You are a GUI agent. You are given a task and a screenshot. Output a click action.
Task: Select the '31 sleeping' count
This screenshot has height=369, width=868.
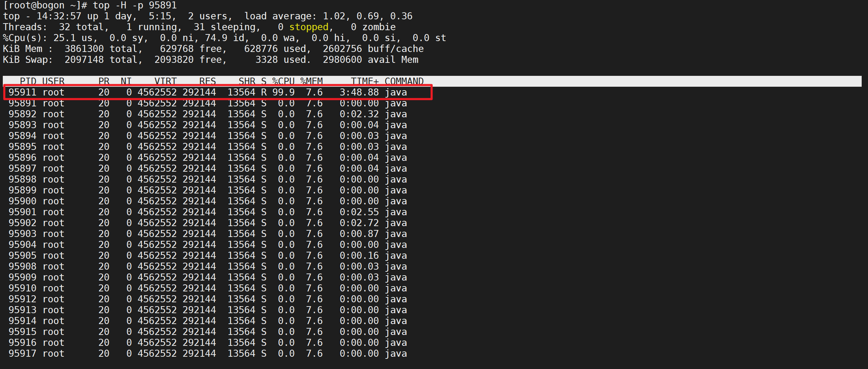[225, 27]
